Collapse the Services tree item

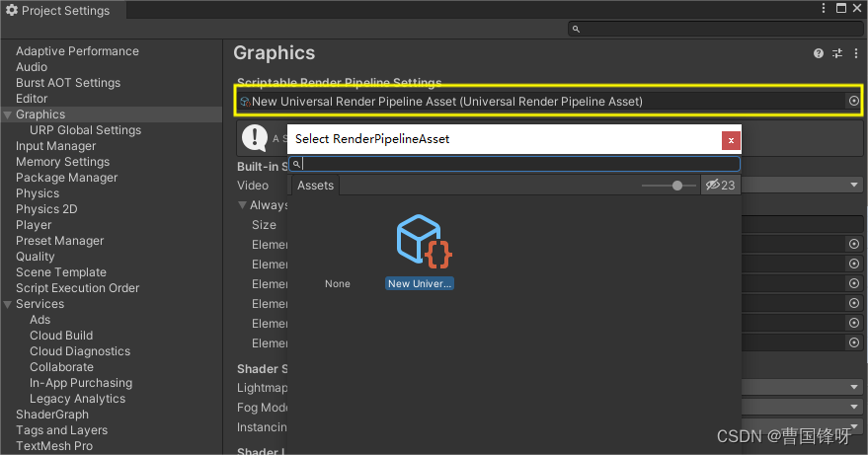coord(8,304)
